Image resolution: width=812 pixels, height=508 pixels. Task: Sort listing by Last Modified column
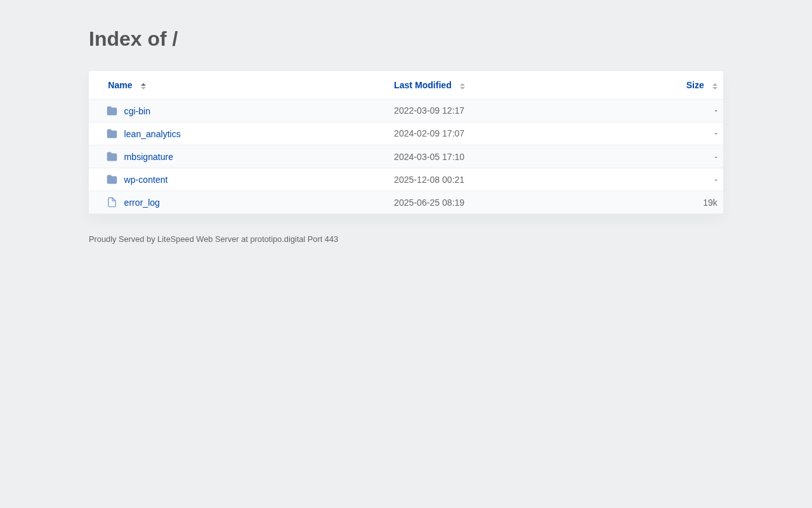pyautogui.click(x=422, y=85)
